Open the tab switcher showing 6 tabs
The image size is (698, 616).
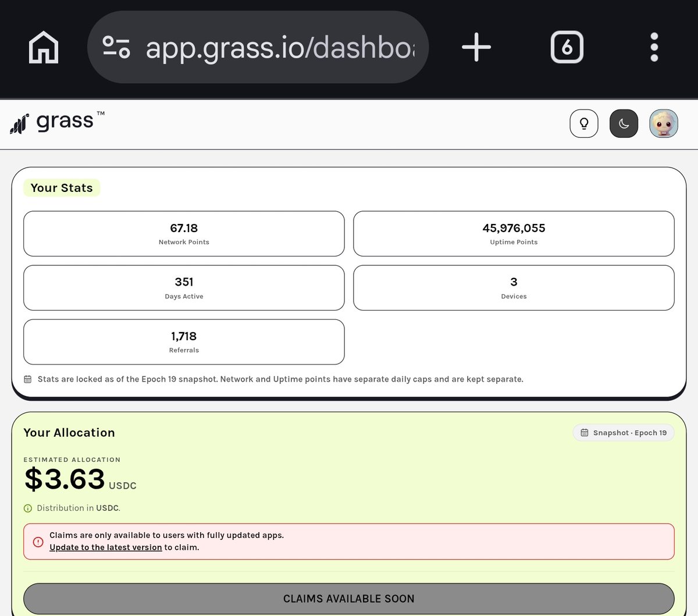pos(567,47)
